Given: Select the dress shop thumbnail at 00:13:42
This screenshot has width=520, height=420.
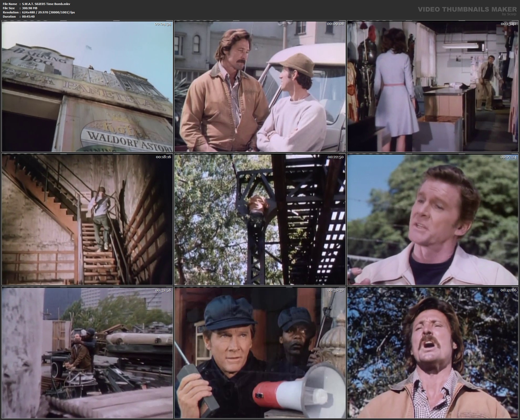Looking at the screenshot, I should (433, 86).
